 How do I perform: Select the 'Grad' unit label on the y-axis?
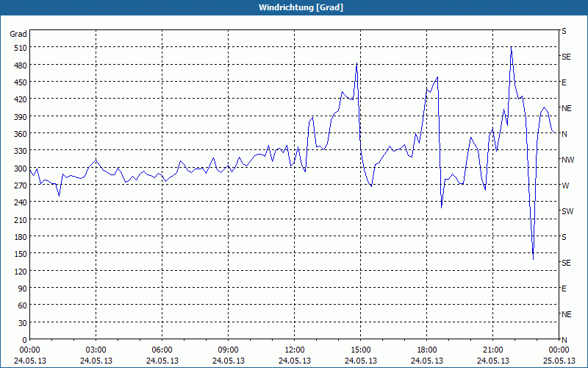point(18,34)
